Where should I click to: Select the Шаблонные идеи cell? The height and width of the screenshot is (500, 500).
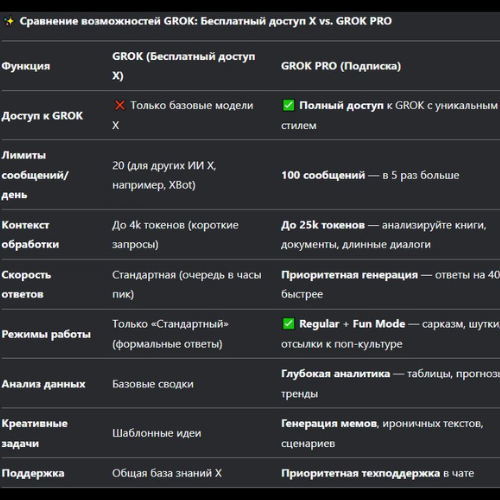[x=157, y=433]
